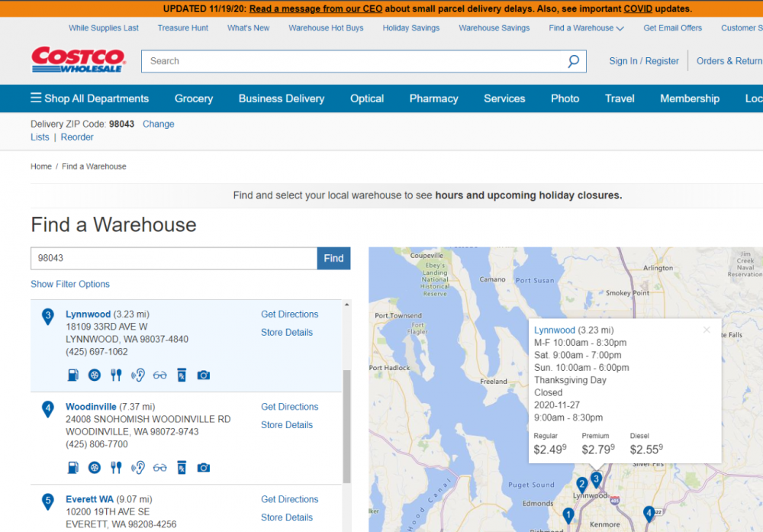
Task: Get Directions to the Woodinville warehouse
Action: pyautogui.click(x=289, y=407)
